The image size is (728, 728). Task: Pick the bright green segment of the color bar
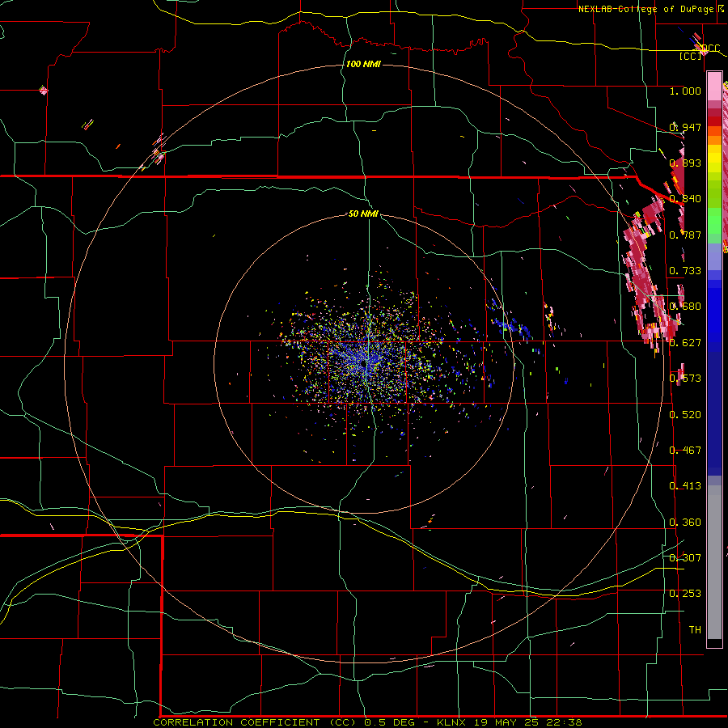click(714, 221)
